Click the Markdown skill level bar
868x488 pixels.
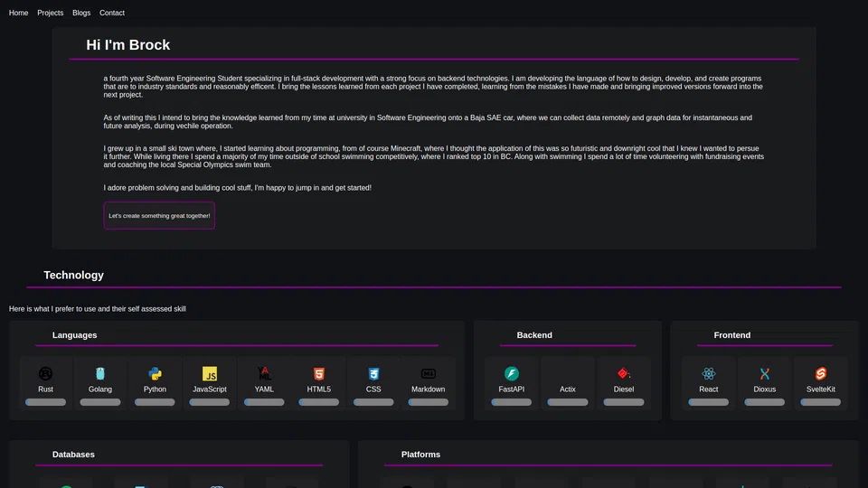click(428, 402)
